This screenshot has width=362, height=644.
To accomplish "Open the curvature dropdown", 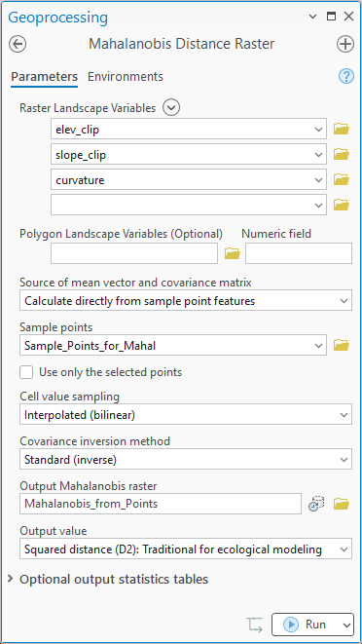I will click(318, 180).
